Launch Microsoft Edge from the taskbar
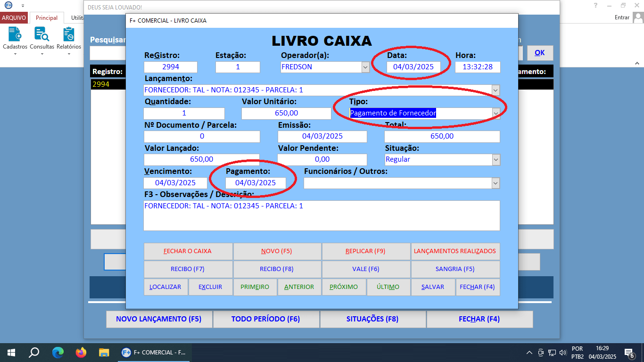Image resolution: width=644 pixels, height=362 pixels. (x=58, y=352)
